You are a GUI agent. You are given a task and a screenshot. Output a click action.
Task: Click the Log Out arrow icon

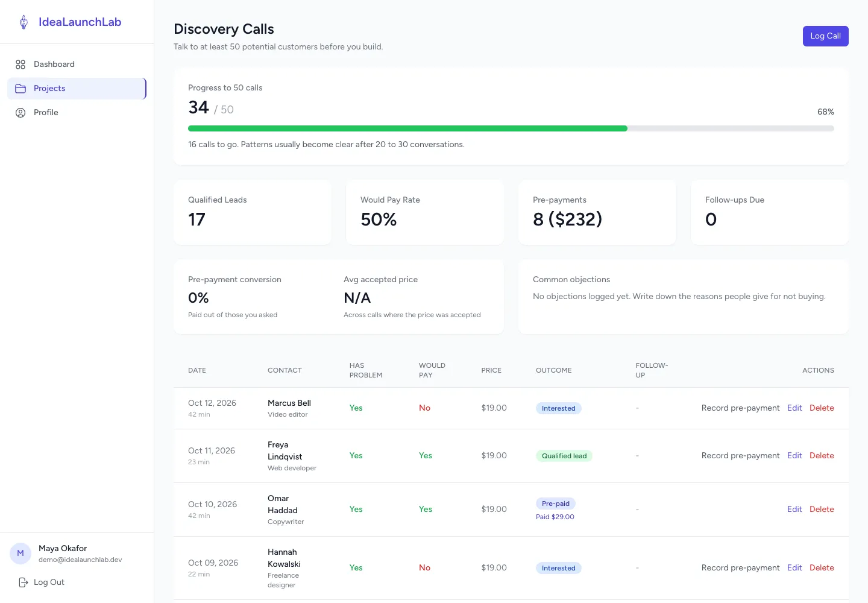(x=24, y=582)
